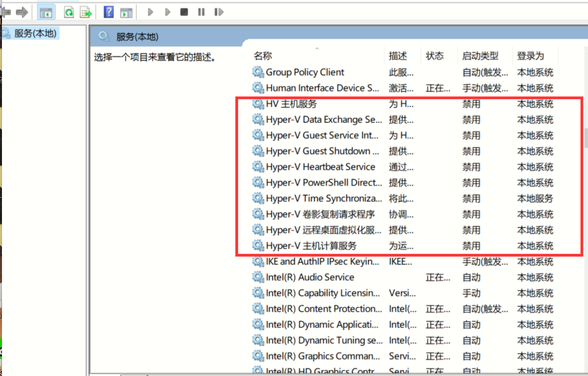Image resolution: width=588 pixels, height=376 pixels.
Task: Sort by the 描述 column header
Action: click(398, 56)
